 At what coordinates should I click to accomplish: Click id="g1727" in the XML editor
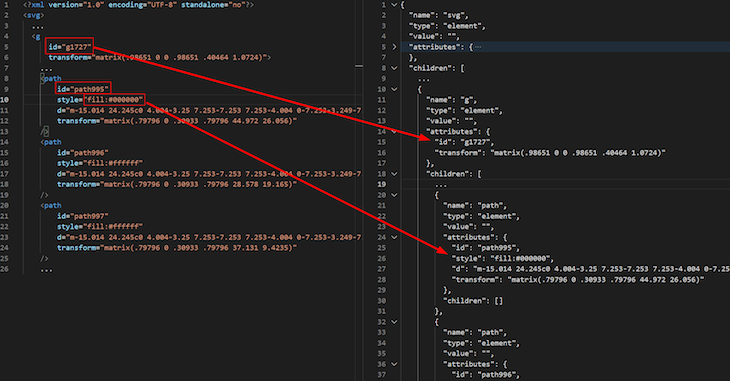[70, 47]
